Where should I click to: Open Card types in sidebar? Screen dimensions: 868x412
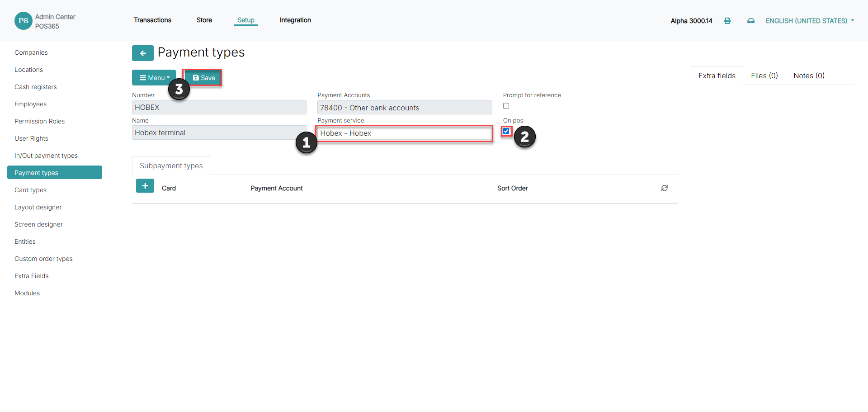coord(30,190)
